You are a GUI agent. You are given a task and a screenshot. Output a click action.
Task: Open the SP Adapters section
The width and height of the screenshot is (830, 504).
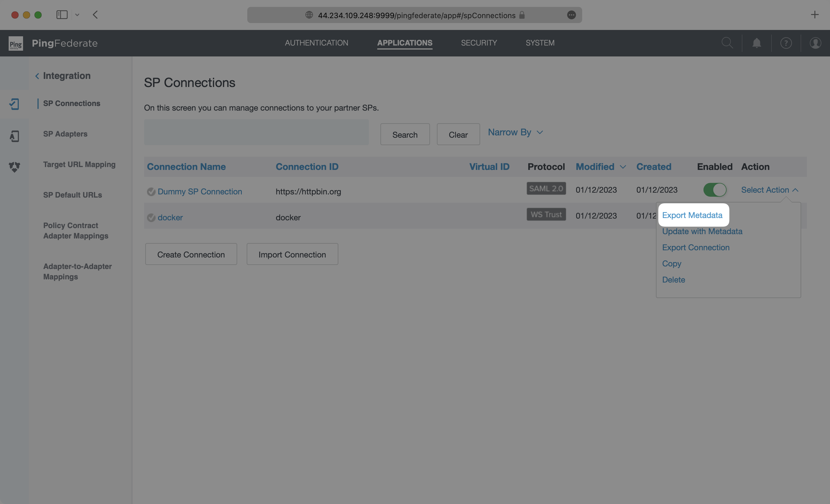65,134
